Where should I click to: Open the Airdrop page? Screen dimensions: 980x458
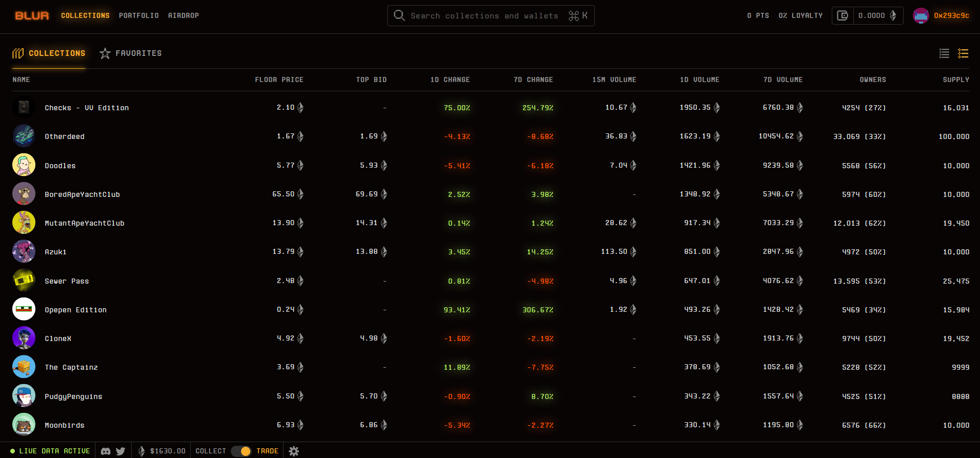click(183, 16)
